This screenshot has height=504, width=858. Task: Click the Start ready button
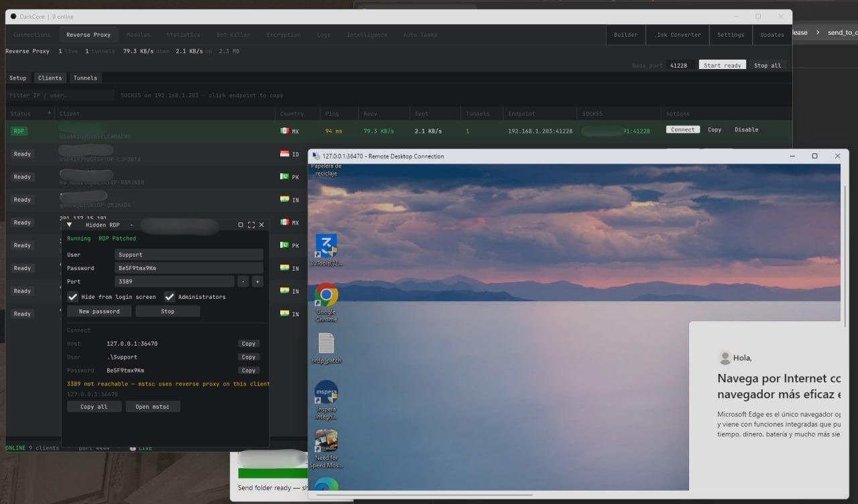pyautogui.click(x=723, y=65)
